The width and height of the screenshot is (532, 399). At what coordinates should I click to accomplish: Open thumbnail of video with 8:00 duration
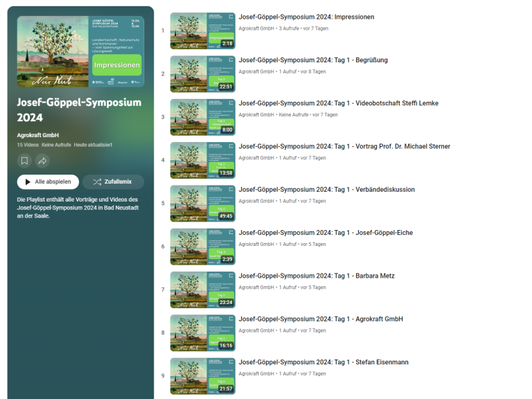click(203, 117)
